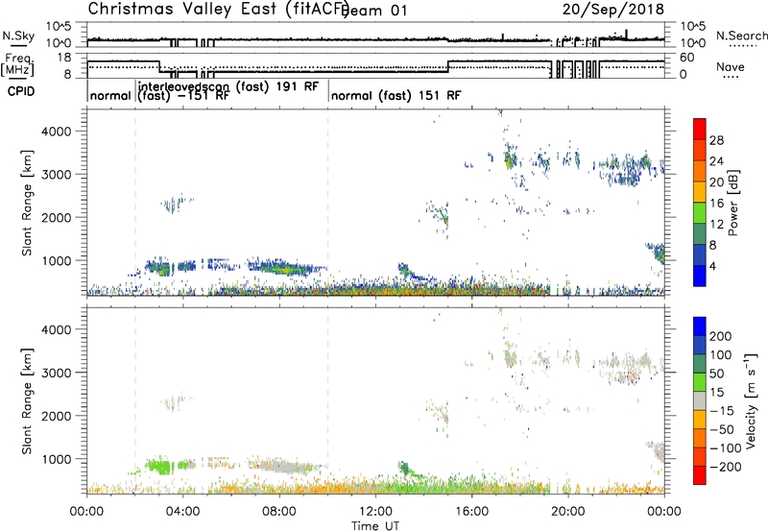
Task: Pick the gray segment of Velocity colorbar
Action: click(700, 400)
